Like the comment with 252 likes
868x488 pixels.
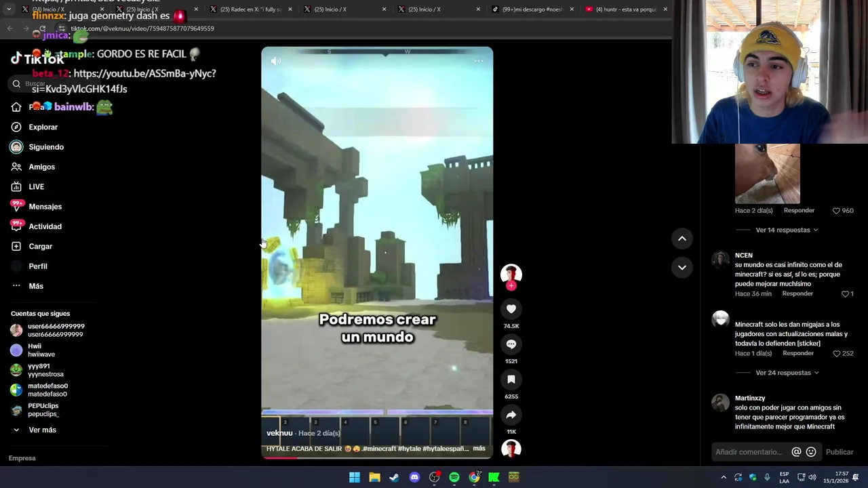[836, 354]
